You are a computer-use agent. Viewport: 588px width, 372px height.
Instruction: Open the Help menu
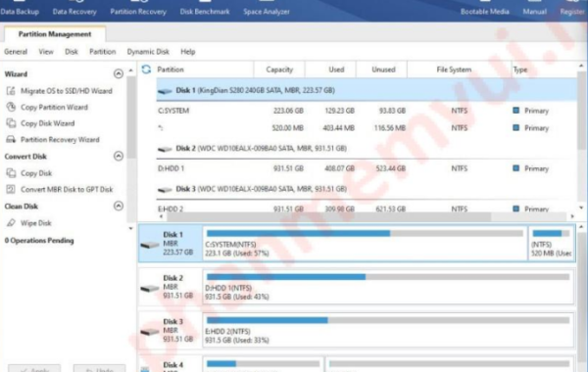pyautogui.click(x=188, y=52)
